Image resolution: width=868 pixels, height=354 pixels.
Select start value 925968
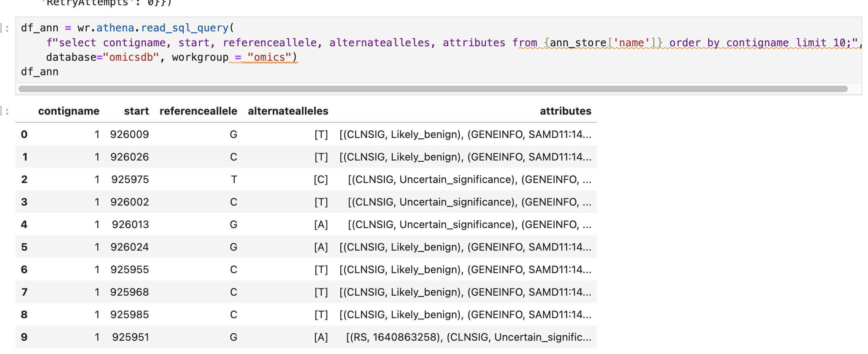[130, 292]
